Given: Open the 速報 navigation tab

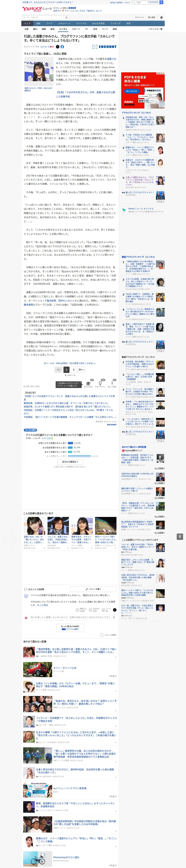Looking at the screenshot, I should pos(38,23).
